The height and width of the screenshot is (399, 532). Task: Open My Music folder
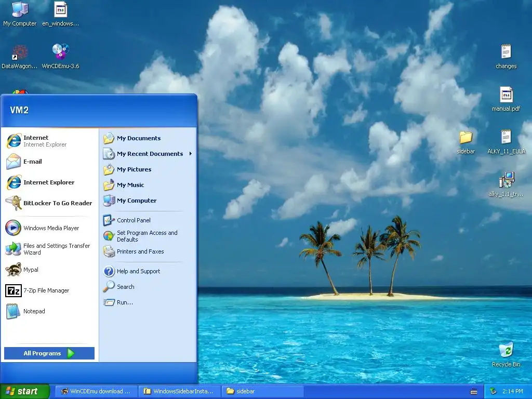[x=148, y=185]
